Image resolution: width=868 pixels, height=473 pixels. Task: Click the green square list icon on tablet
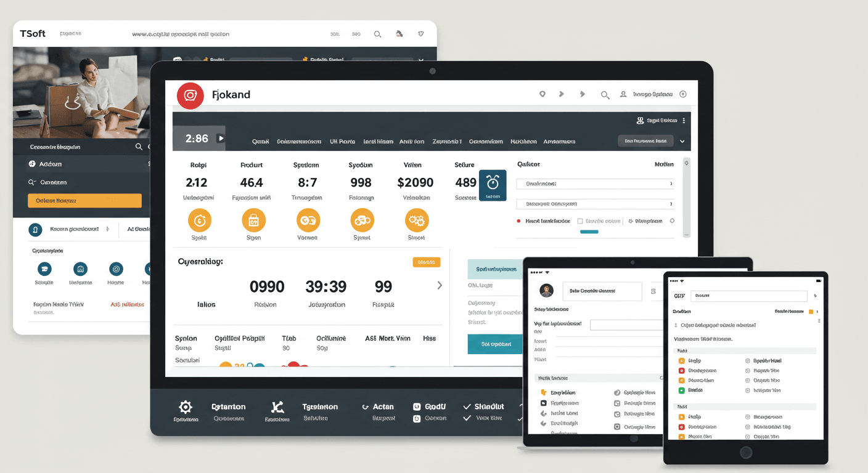pyautogui.click(x=681, y=390)
